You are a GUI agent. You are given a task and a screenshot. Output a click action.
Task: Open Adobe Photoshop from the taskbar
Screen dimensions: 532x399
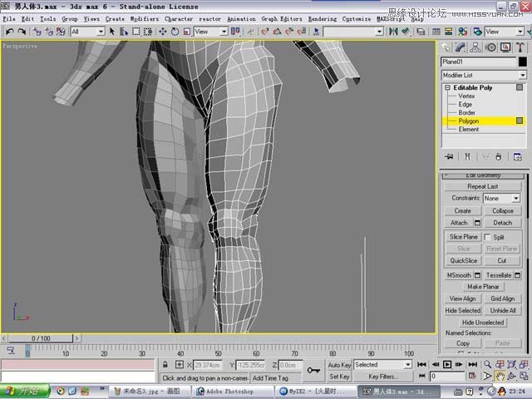point(223,390)
